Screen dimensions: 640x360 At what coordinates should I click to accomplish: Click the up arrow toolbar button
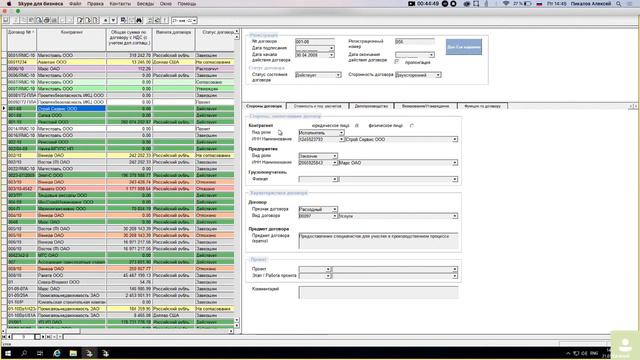pos(106,20)
